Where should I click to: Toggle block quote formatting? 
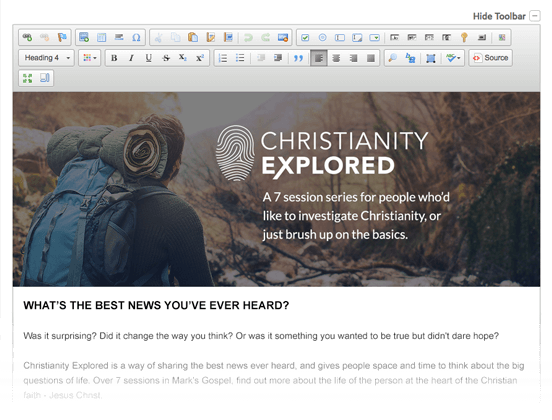point(298,58)
